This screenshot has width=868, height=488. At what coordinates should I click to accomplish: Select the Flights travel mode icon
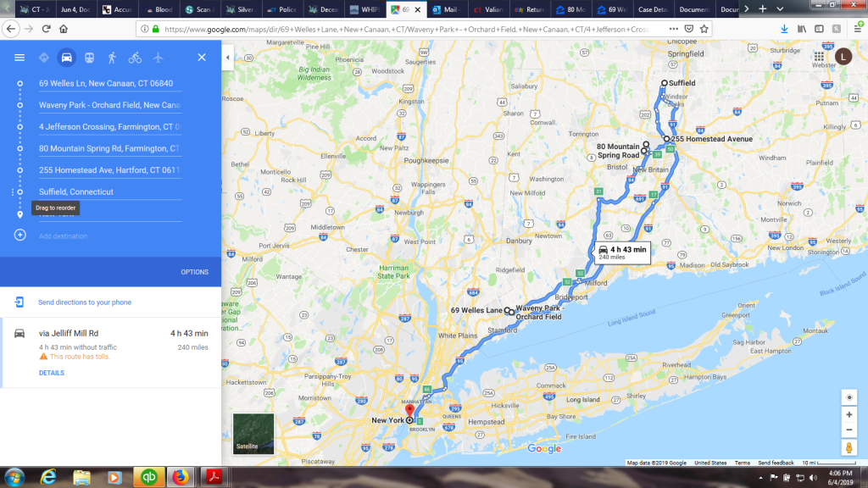(159, 58)
